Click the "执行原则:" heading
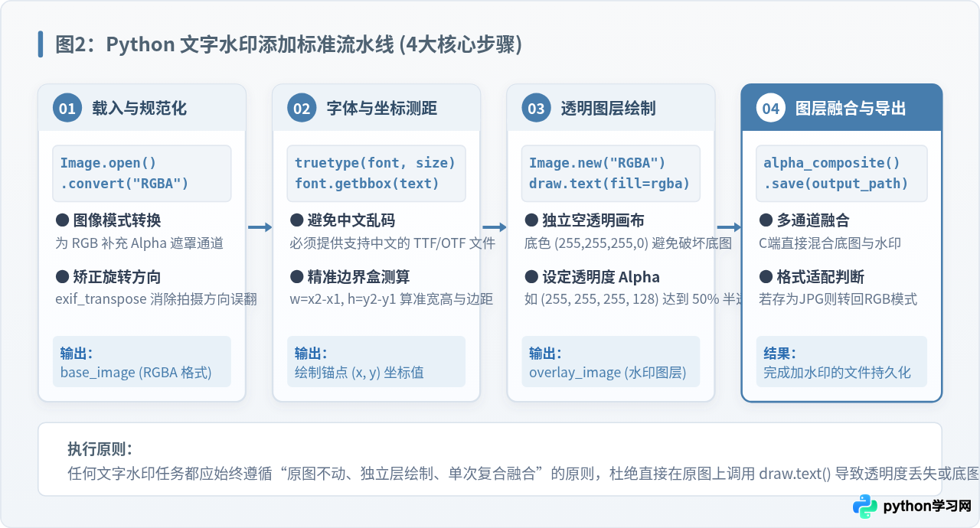980x528 pixels. [100, 449]
